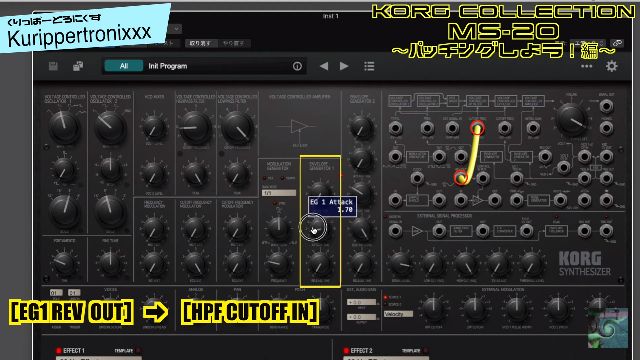This screenshot has height=360, width=640.
Task: Click the Envelope Generator 1 release time knob
Action: pos(320,263)
